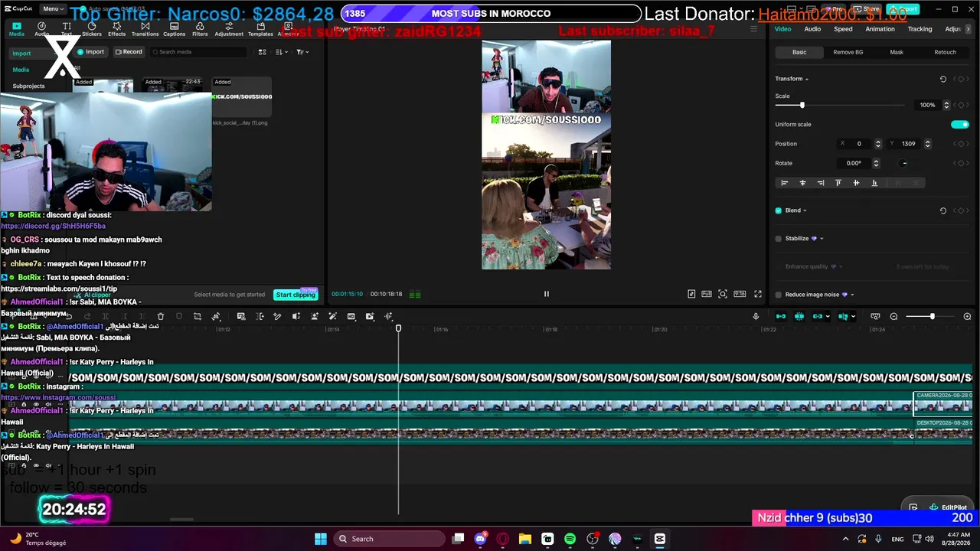
Task: Expand Reduce image noise options
Action: tap(852, 295)
